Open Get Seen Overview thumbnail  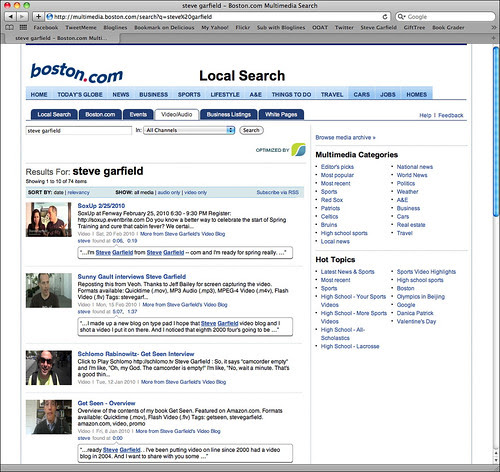tap(49, 417)
